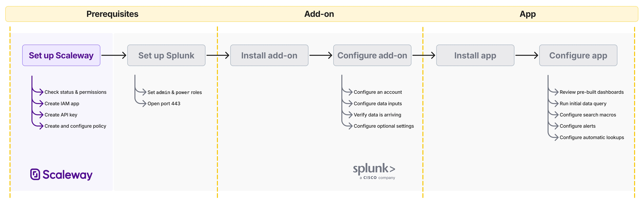Select the Install add-on step box

pyautogui.click(x=269, y=55)
